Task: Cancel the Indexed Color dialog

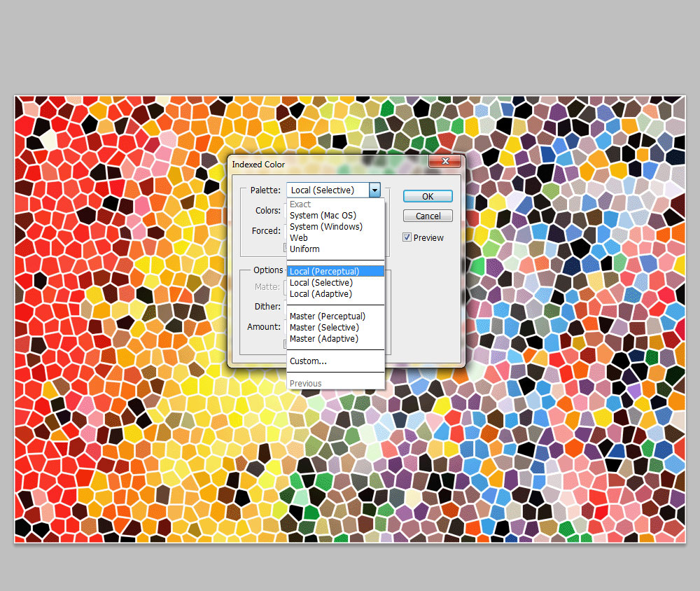Action: coord(427,216)
